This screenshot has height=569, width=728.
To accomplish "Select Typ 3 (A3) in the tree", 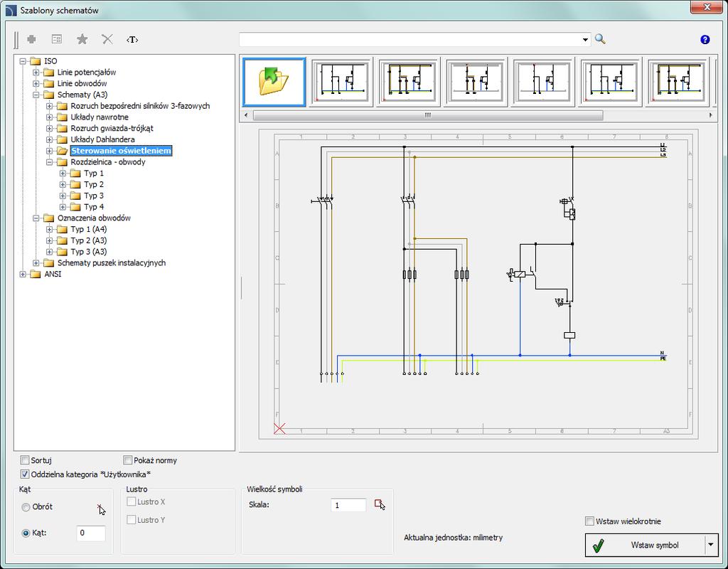I will pyautogui.click(x=89, y=252).
